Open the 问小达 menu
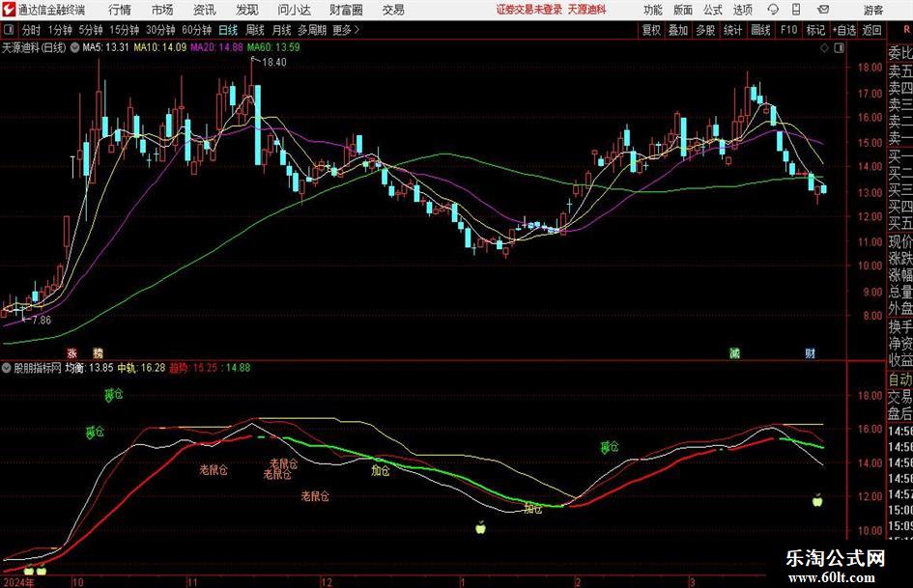This screenshot has width=913, height=588. coord(294,10)
